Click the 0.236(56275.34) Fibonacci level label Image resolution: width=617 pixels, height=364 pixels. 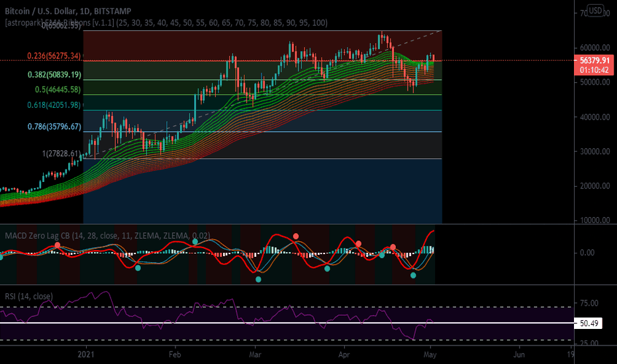point(54,56)
